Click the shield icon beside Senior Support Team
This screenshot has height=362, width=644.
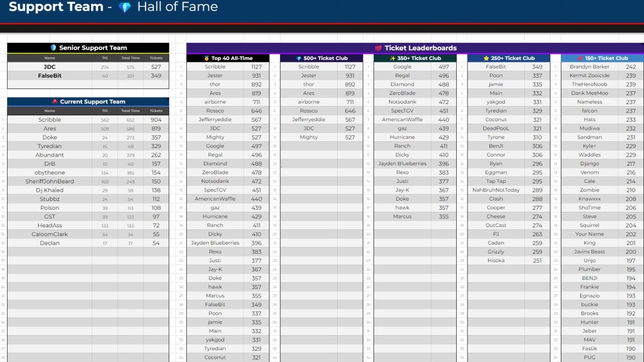point(53,48)
